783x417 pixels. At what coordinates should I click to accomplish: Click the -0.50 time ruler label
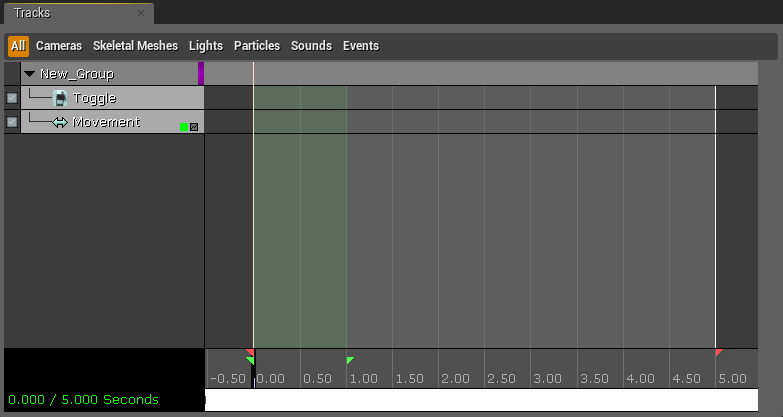coord(228,379)
